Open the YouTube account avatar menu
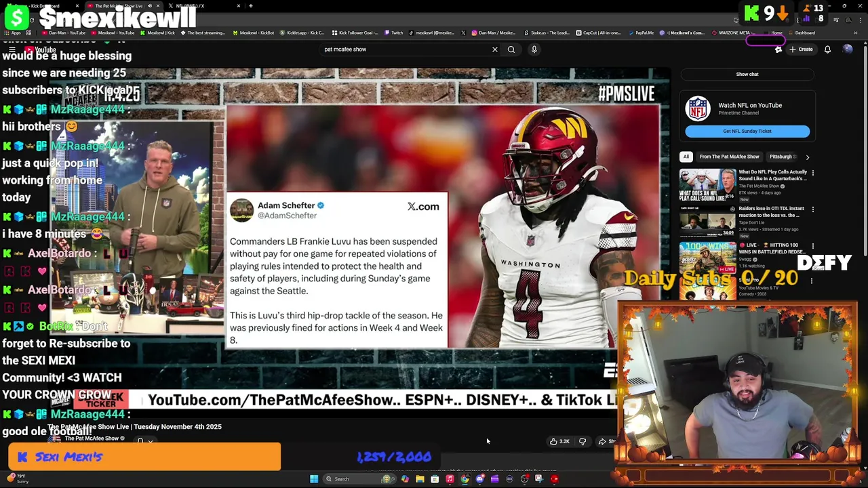 (848, 49)
